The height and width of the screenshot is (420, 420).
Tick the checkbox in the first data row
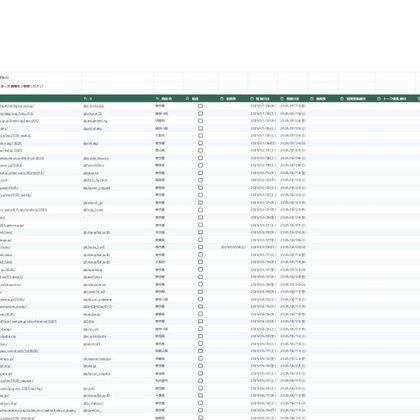pos(200,106)
